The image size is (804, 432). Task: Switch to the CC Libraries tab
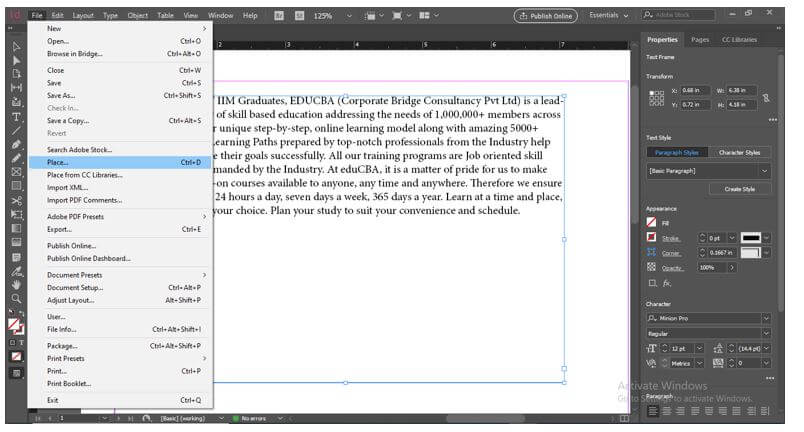click(x=739, y=40)
